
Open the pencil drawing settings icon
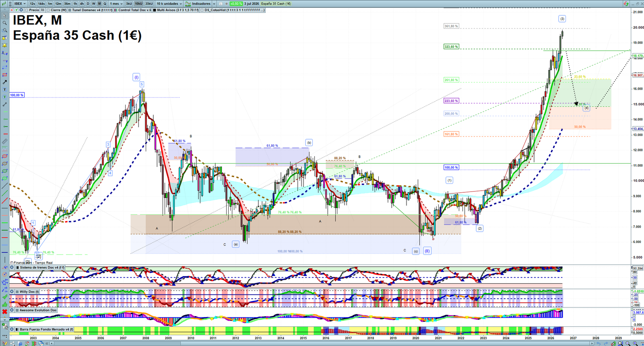click(5, 343)
